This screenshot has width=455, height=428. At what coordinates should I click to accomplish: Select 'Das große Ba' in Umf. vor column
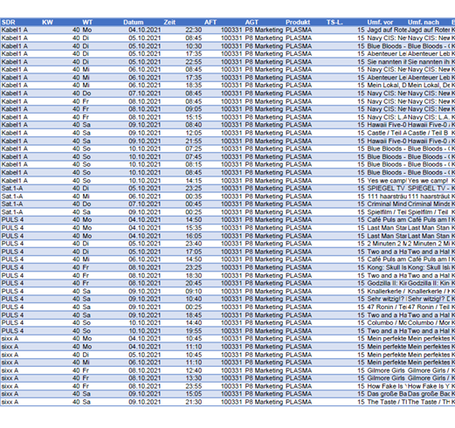pos(387,394)
